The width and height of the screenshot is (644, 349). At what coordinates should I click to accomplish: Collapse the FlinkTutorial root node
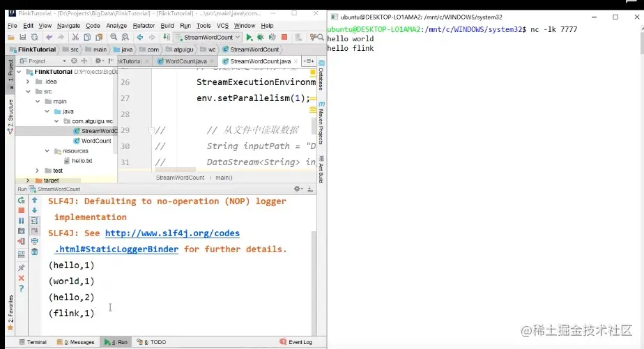point(19,72)
